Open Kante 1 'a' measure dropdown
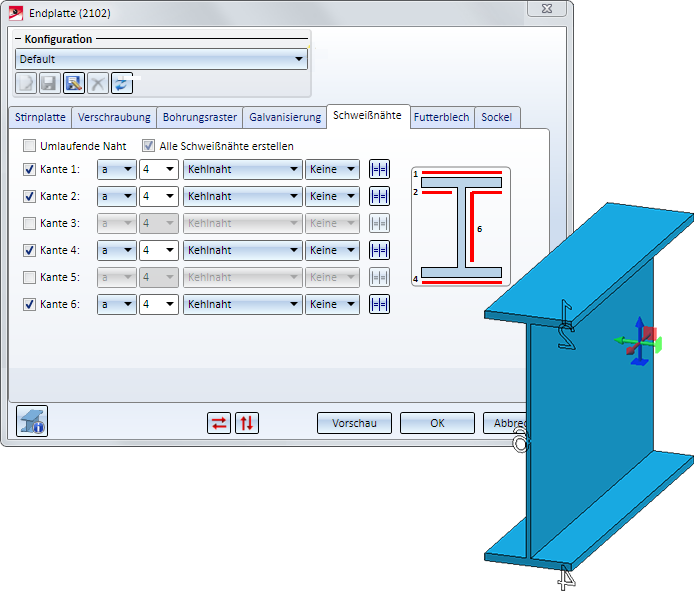The width and height of the screenshot is (694, 591). pyautogui.click(x=117, y=169)
